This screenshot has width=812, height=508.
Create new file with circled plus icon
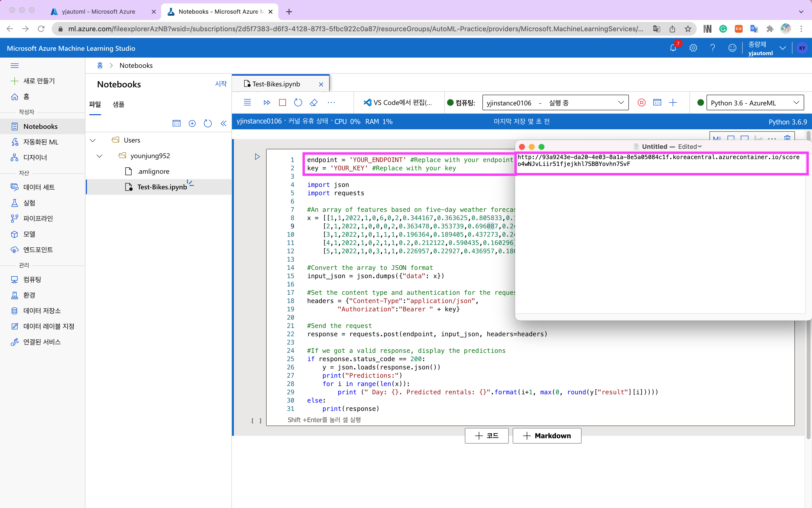point(192,123)
